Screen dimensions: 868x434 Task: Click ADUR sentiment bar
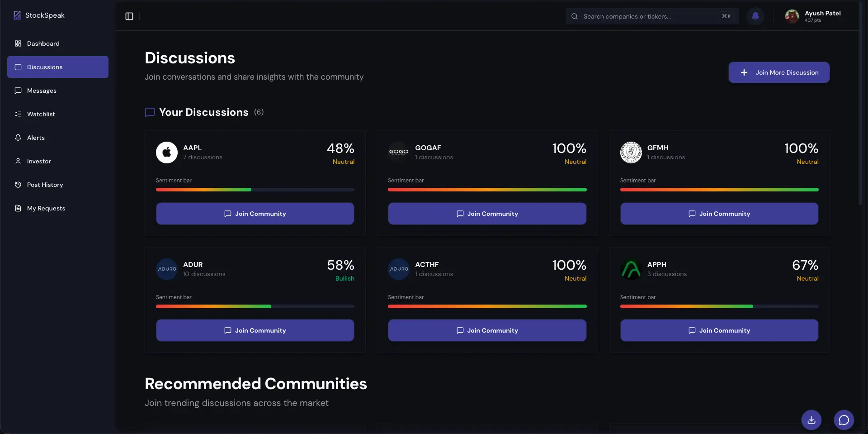pyautogui.click(x=255, y=306)
